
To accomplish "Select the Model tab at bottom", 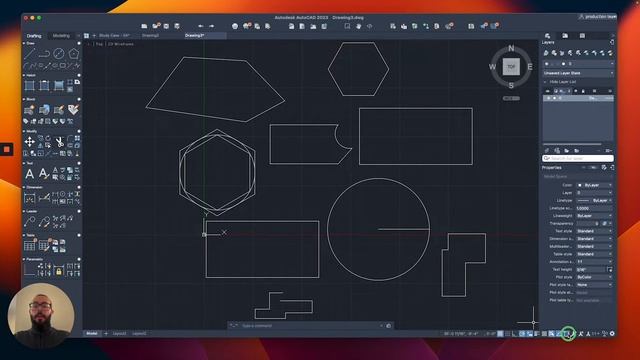I will [92, 333].
